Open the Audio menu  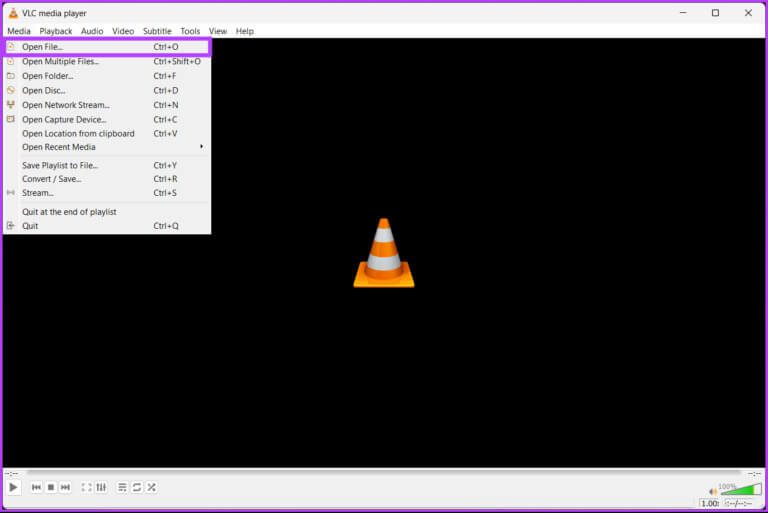tap(92, 31)
